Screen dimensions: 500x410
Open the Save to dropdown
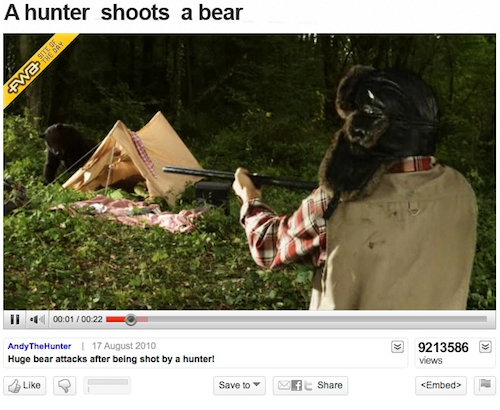(x=239, y=386)
